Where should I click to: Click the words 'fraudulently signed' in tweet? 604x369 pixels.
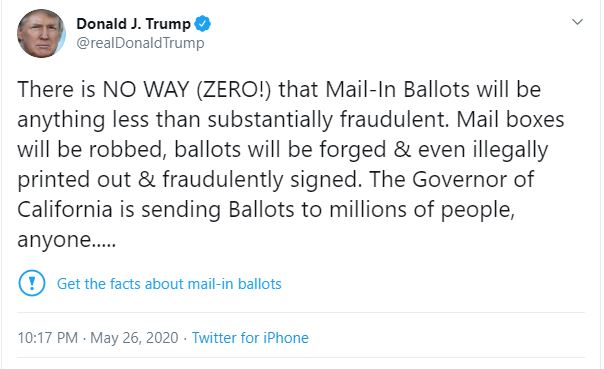pyautogui.click(x=262, y=180)
